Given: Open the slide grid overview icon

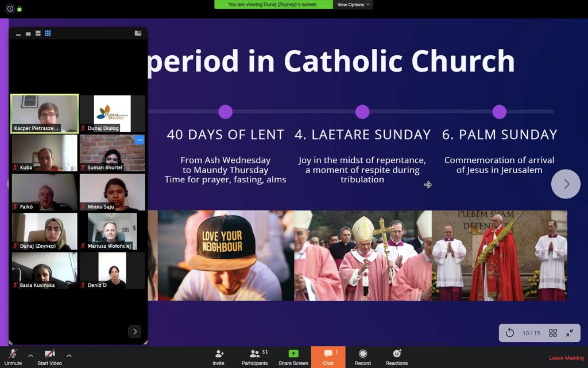Looking at the screenshot, I should 553,333.
